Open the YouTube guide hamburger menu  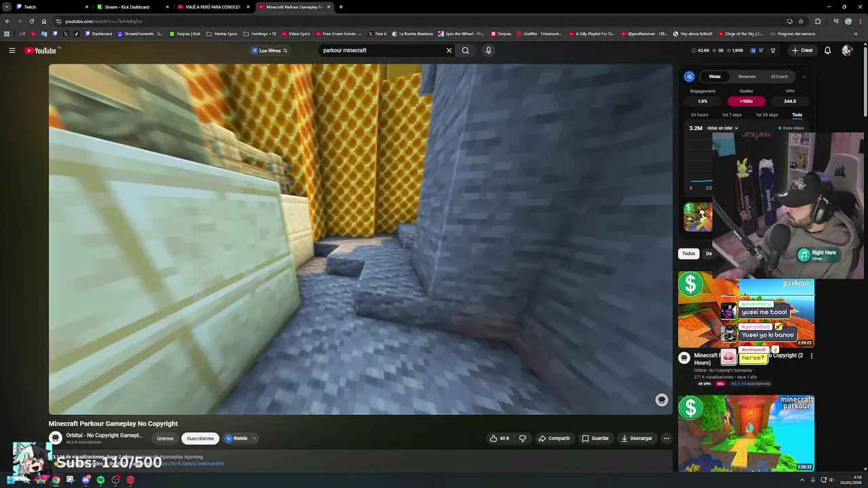pyautogui.click(x=12, y=50)
